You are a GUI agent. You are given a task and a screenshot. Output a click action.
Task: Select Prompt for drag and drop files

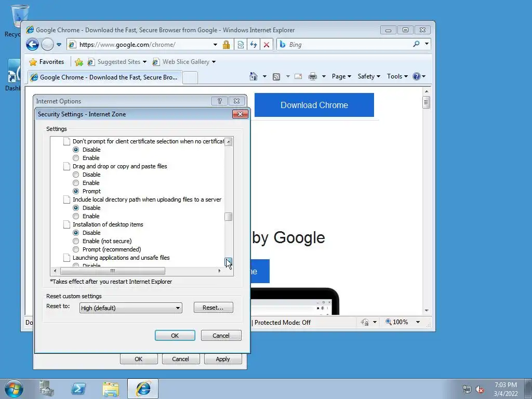click(x=76, y=191)
